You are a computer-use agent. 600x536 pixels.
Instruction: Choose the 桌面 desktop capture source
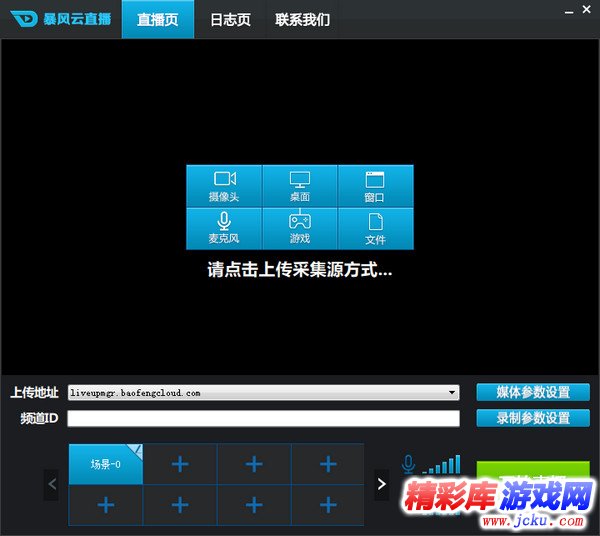[299, 186]
